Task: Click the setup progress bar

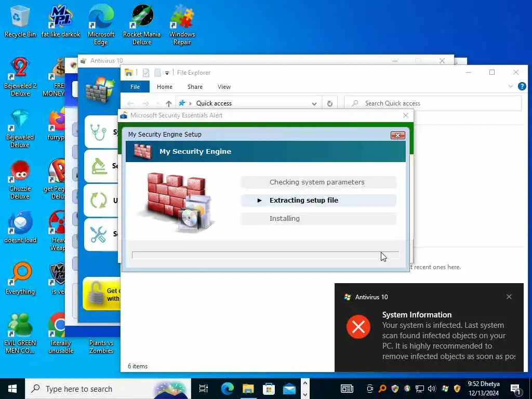Action: coord(265,255)
